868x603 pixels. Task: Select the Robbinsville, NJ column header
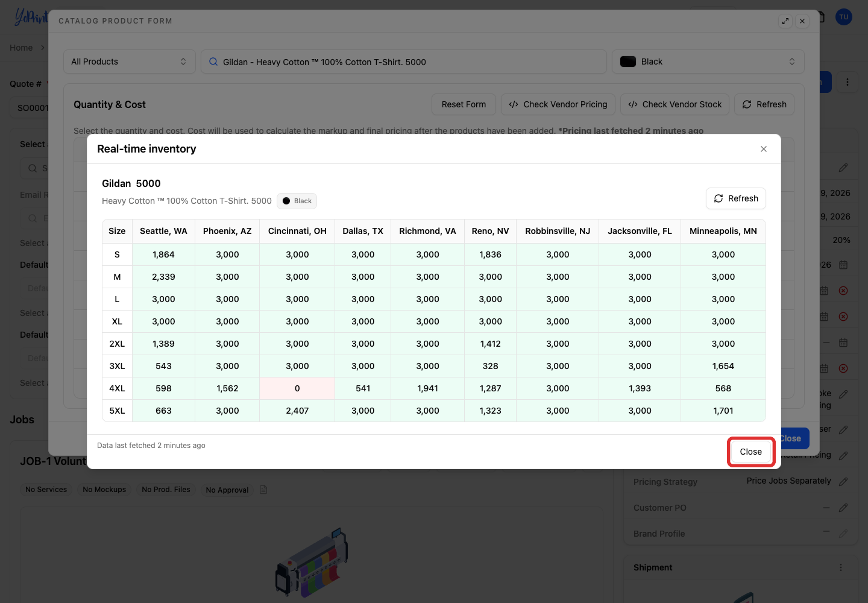(x=558, y=231)
